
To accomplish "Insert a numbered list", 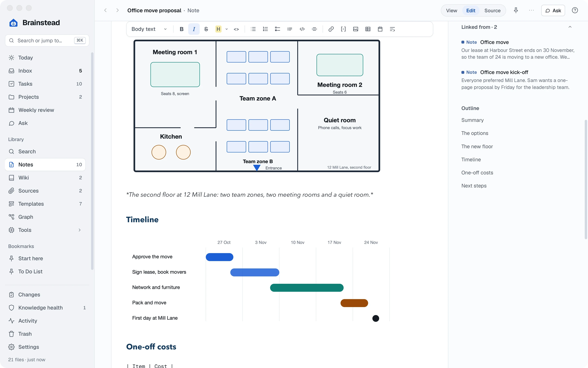I will (x=265, y=29).
